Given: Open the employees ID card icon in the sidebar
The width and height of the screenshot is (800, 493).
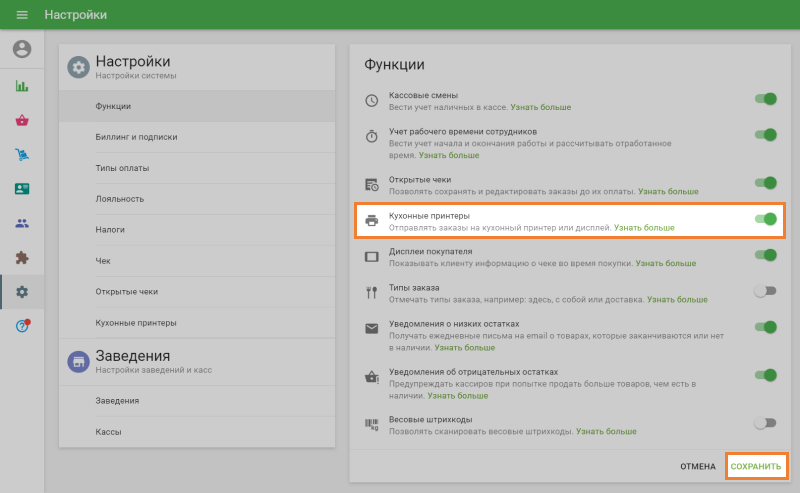Looking at the screenshot, I should [x=22, y=188].
